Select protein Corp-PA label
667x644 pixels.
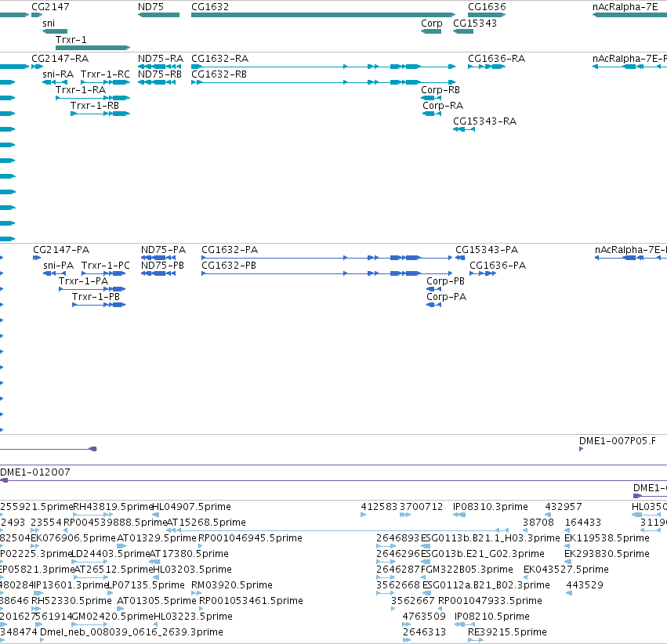tap(446, 297)
